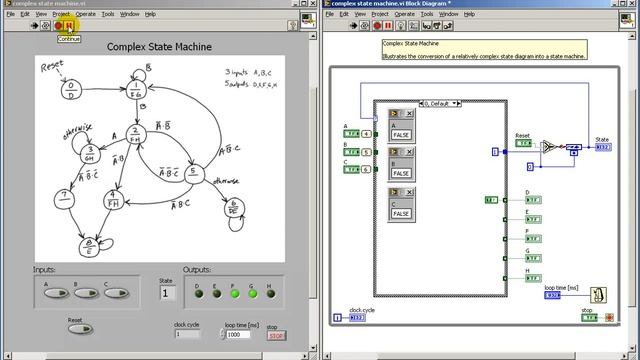Image resolution: width=640 pixels, height=360 pixels.
Task: Open Operate menu in front panel window
Action: [86, 14]
